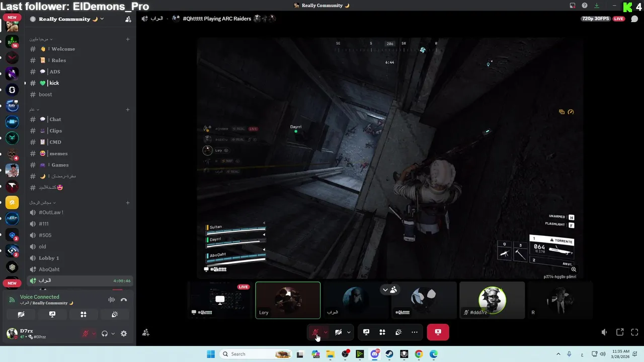This screenshot has width=644, height=362.
Task: Open More options three-dot menu
Action: [415, 332]
